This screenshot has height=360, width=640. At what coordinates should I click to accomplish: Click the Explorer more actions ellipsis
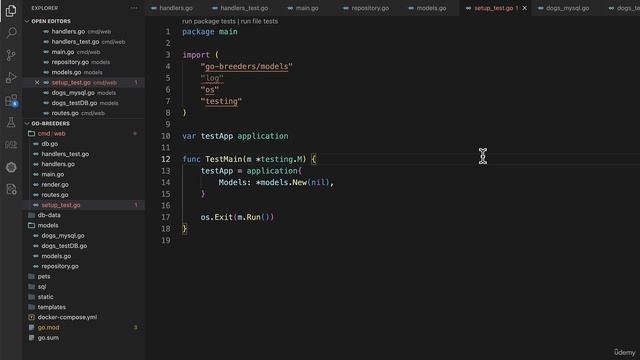click(134, 8)
